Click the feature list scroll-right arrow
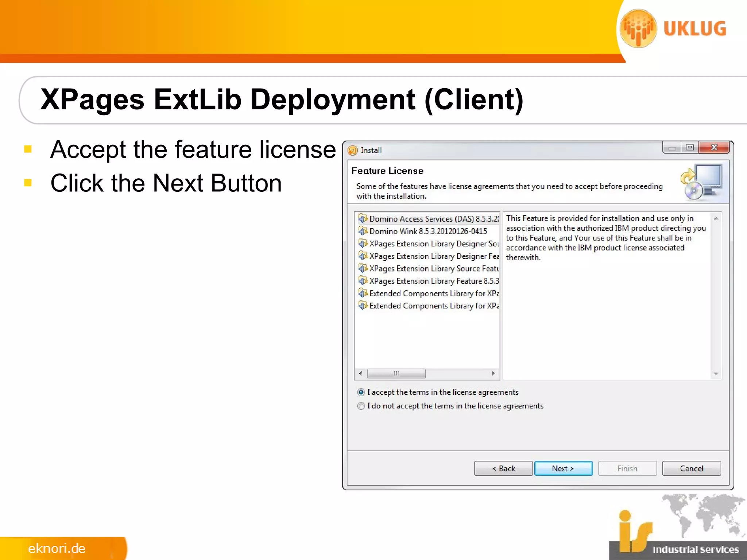Screen dimensions: 747x560 click(494, 373)
